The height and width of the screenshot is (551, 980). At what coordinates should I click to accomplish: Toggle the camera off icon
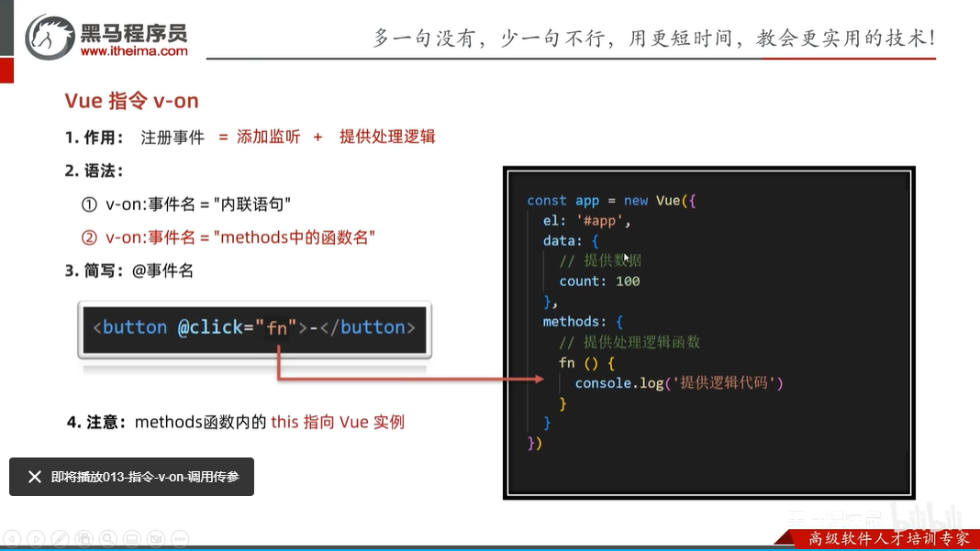[x=156, y=538]
